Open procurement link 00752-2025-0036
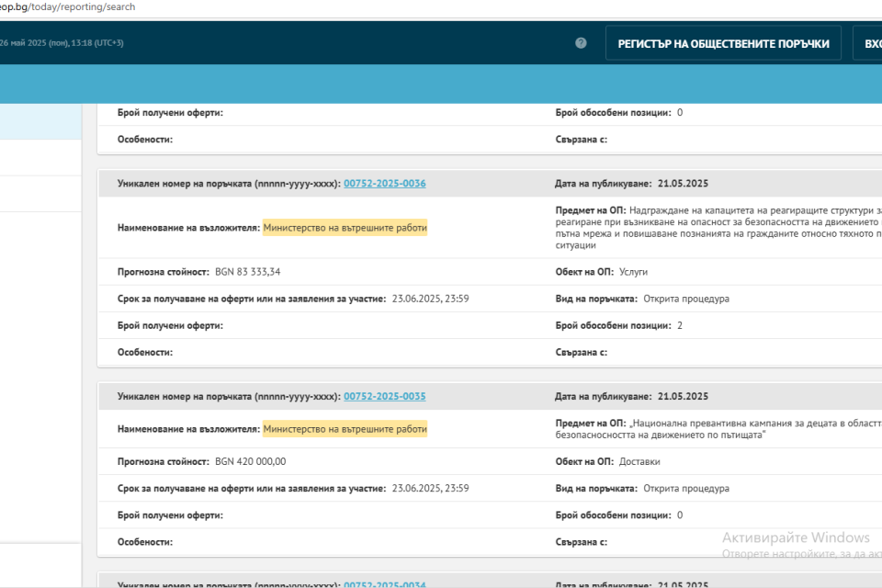Viewport: 882px width, 588px height. coord(385,184)
